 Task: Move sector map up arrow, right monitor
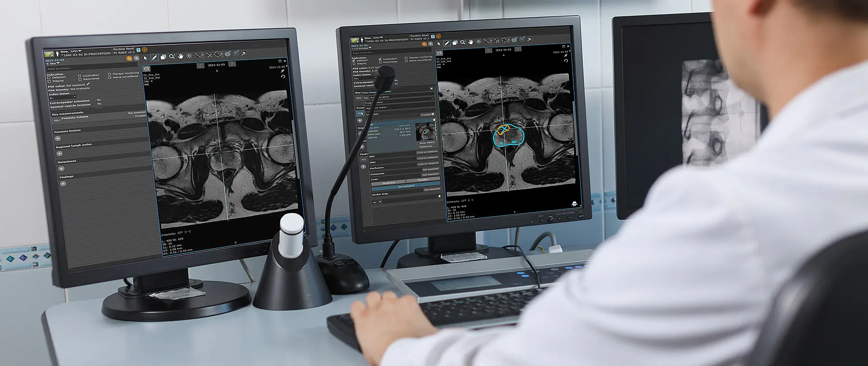(x=374, y=202)
